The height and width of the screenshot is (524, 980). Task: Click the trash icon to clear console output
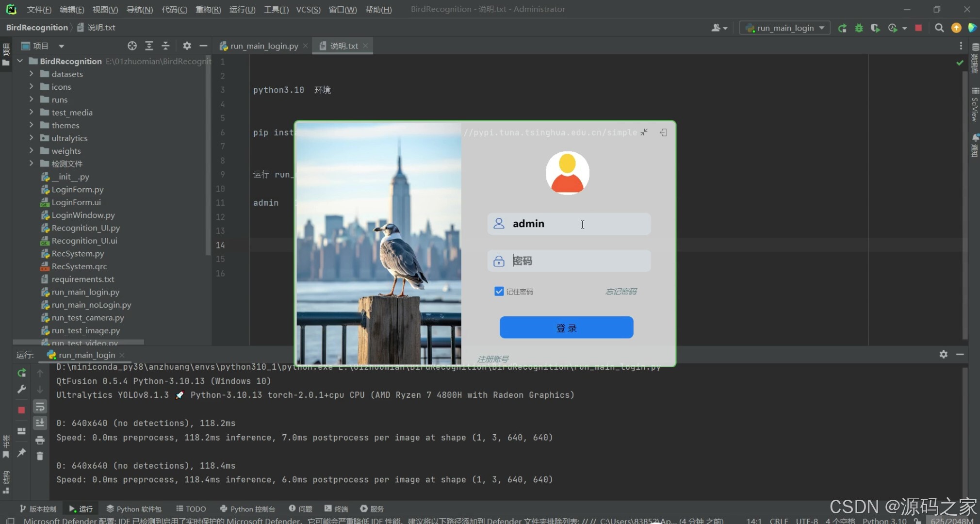[x=40, y=456]
